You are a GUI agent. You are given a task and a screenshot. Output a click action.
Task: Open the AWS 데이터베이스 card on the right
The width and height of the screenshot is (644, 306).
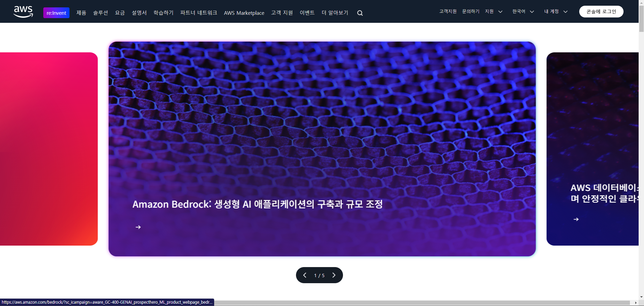(593, 149)
